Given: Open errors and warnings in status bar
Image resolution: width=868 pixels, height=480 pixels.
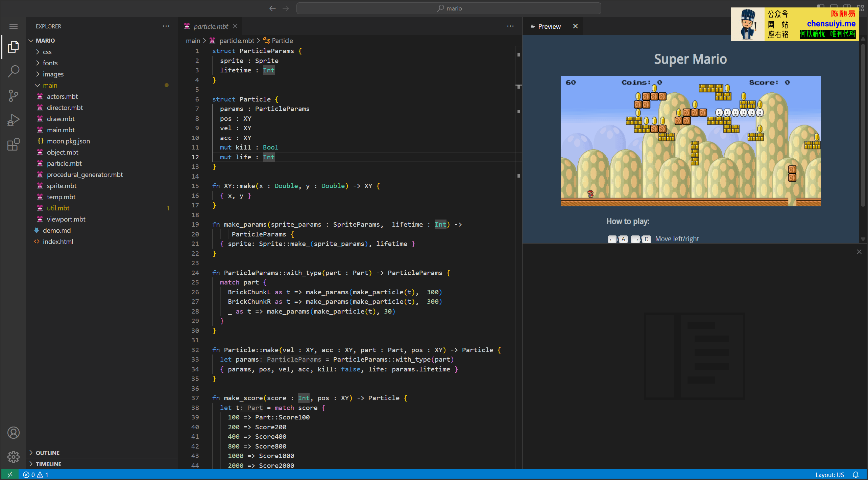Looking at the screenshot, I should click(35, 475).
